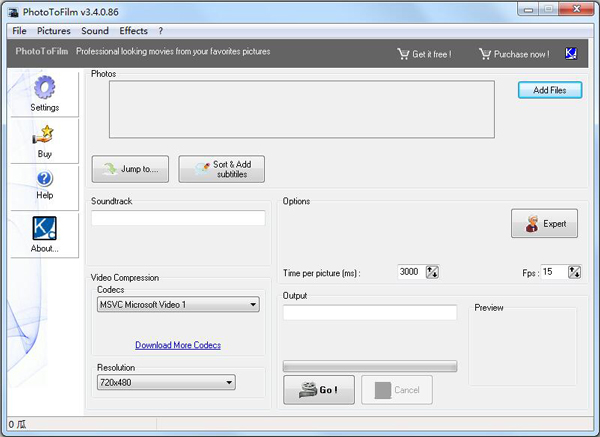The width and height of the screenshot is (600, 437).
Task: Click the Preview pane
Action: point(523,347)
